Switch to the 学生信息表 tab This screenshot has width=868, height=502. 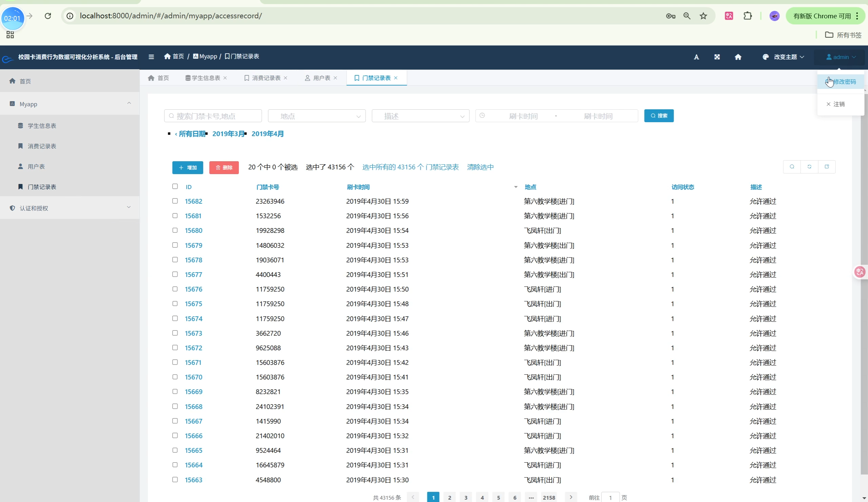click(206, 78)
